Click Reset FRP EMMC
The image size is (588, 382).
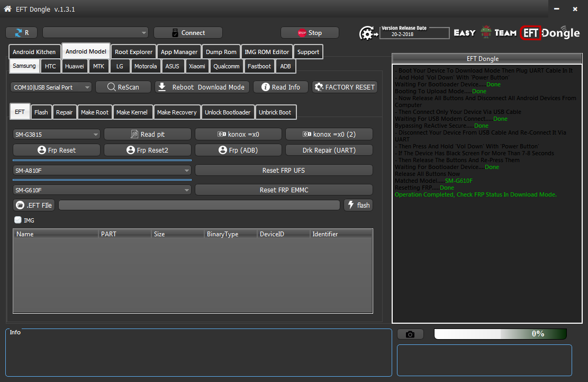[284, 190]
